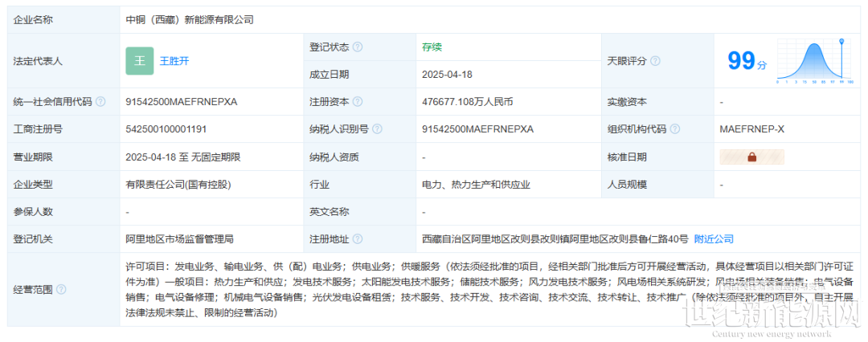
Task: Click the score distribution curve chart
Action: [x=815, y=62]
